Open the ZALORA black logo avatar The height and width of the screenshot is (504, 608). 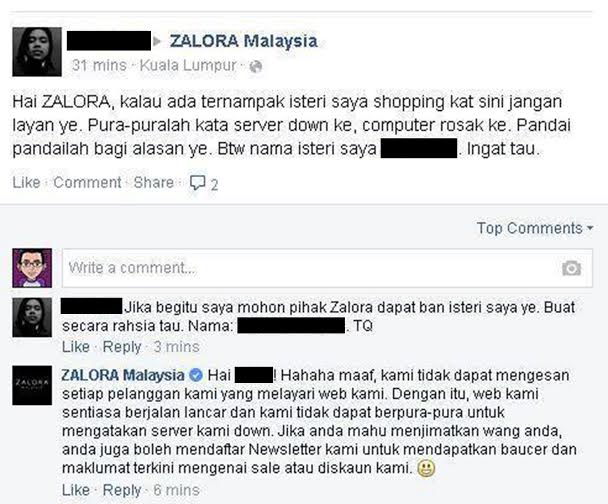click(32, 385)
